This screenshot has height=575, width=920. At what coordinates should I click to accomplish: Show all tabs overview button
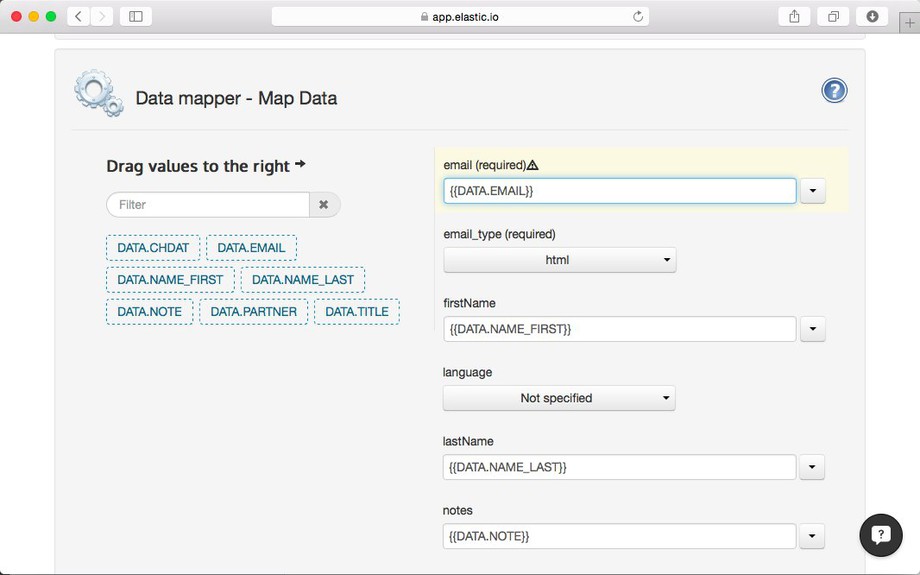point(833,16)
